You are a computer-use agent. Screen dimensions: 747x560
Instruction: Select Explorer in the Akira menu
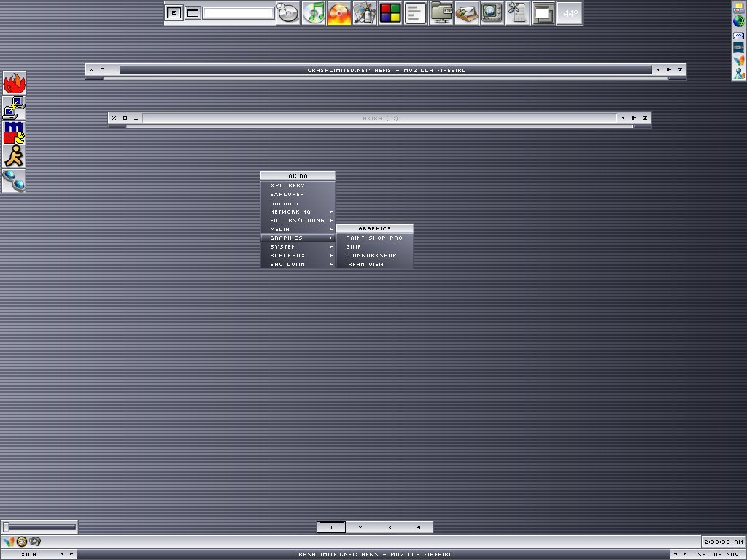point(298,194)
